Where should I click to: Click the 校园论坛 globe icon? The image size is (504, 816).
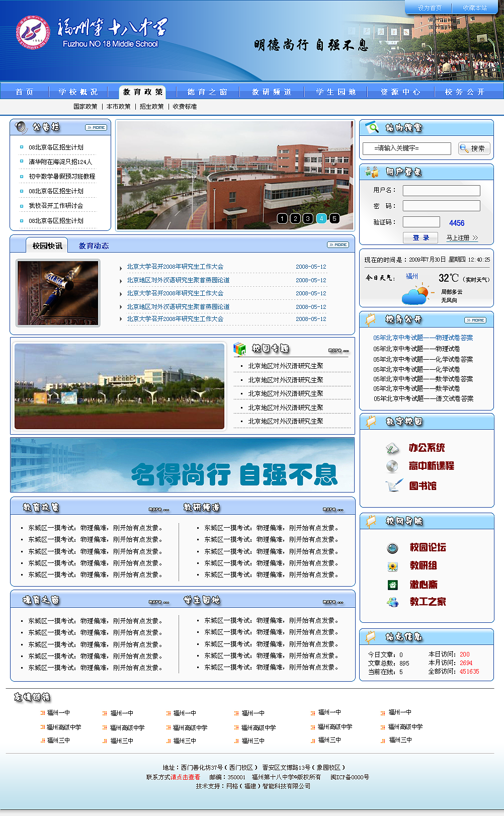pos(393,548)
